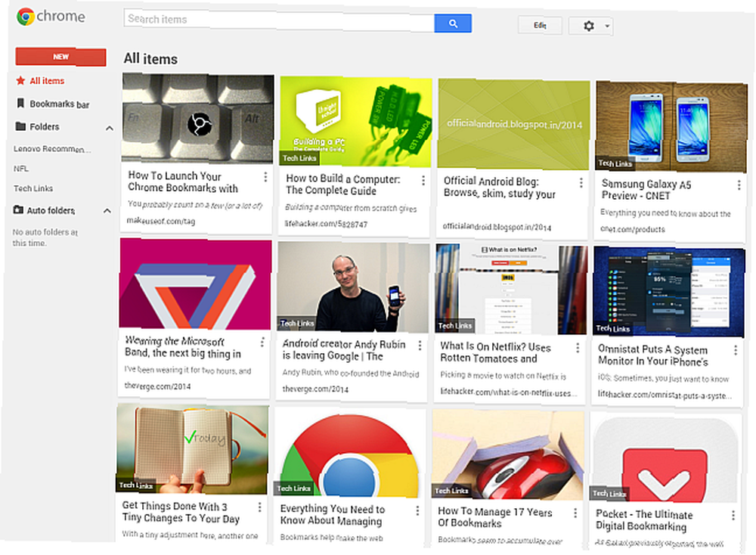Click Tech Links tag on Build a Computer card
Screen dimensions: 756x555
point(299,158)
